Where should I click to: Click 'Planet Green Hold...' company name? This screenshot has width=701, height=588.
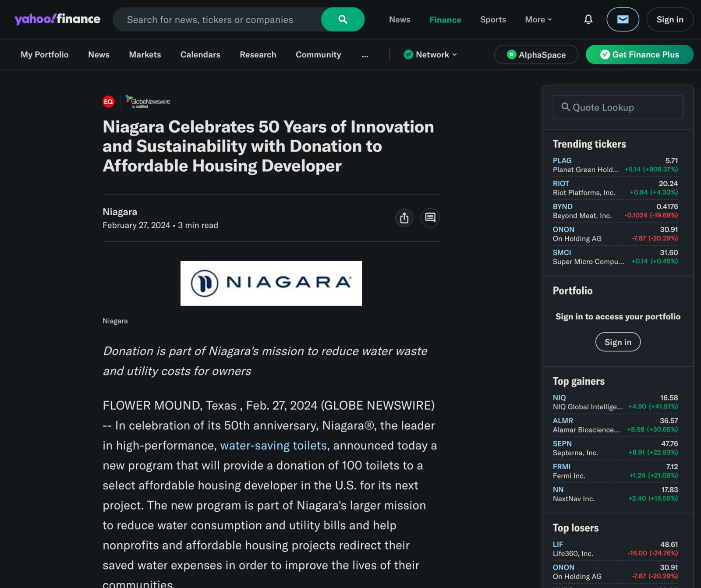(586, 170)
